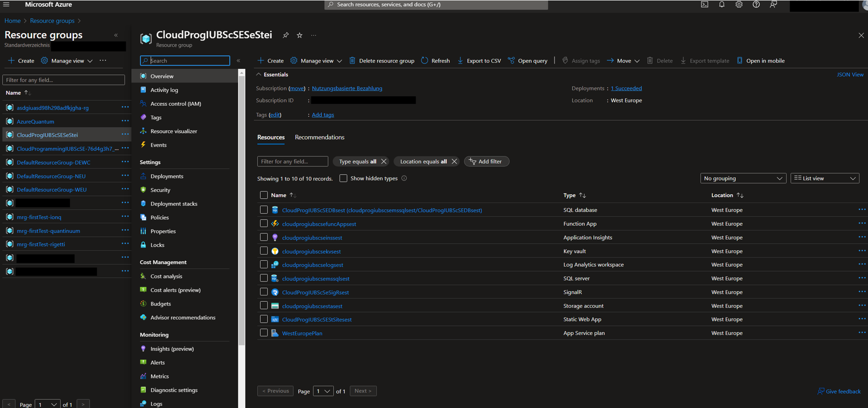The image size is (868, 408).
Task: Open Manage view dropdown in resource toolbar
Action: click(316, 61)
